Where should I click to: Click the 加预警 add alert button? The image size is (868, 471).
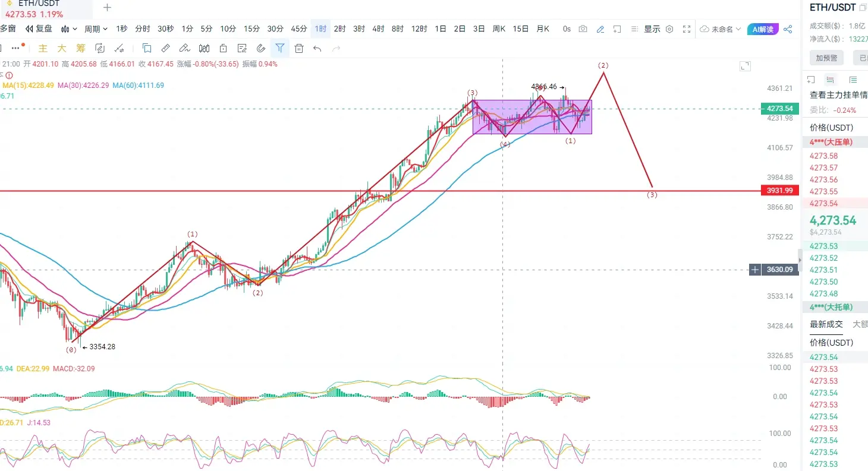tap(826, 58)
